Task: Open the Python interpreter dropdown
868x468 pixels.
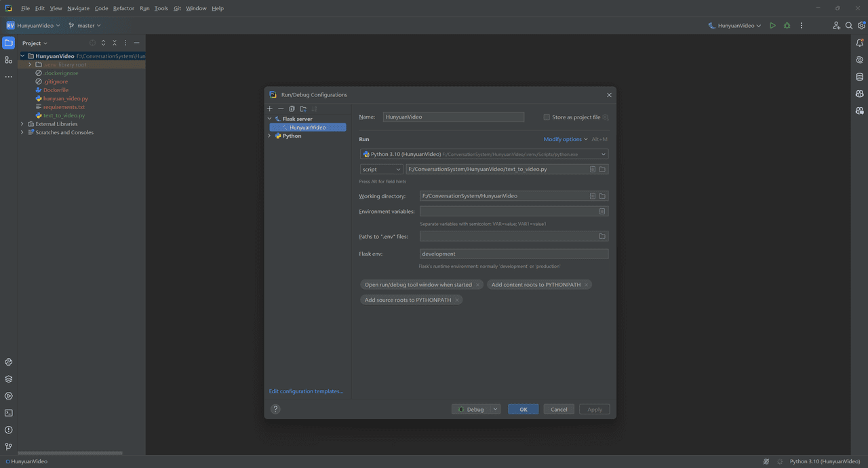Action: [484, 154]
